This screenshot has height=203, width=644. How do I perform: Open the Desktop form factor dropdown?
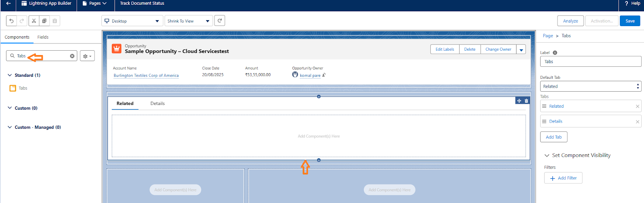click(x=132, y=21)
